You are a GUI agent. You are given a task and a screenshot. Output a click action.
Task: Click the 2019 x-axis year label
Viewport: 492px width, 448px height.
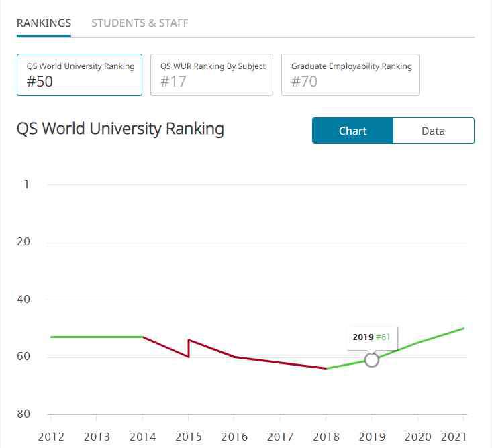372,437
